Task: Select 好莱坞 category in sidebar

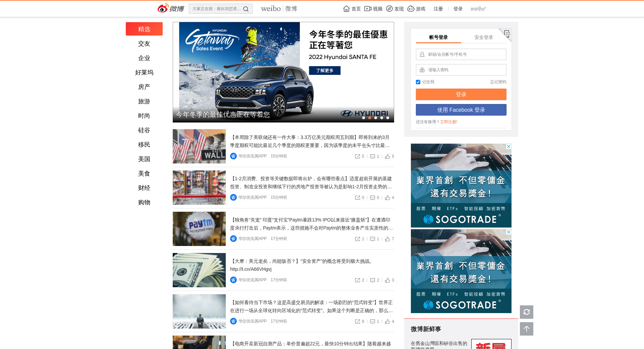Action: (x=144, y=72)
